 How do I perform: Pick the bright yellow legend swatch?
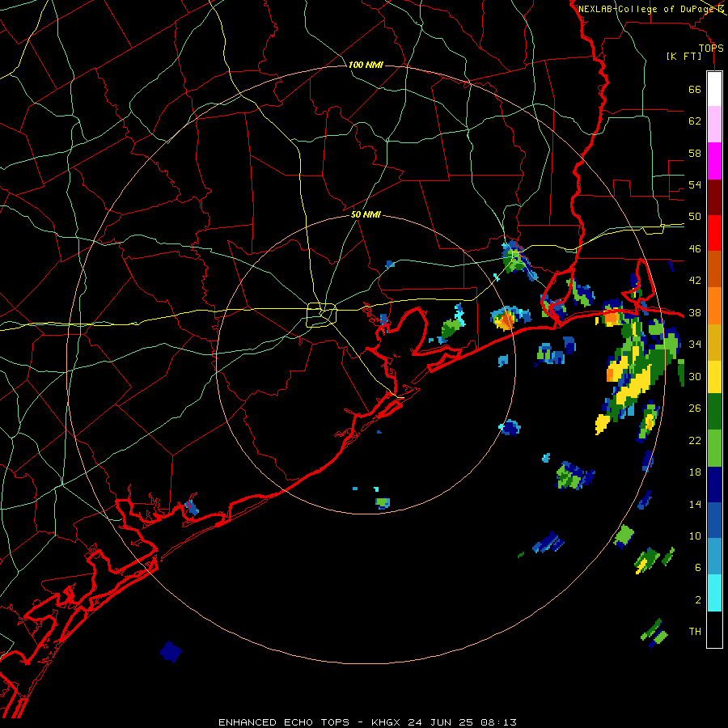[x=714, y=377]
